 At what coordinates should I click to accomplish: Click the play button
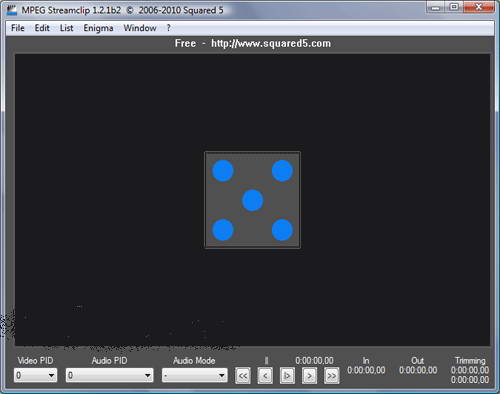pyautogui.click(x=287, y=376)
